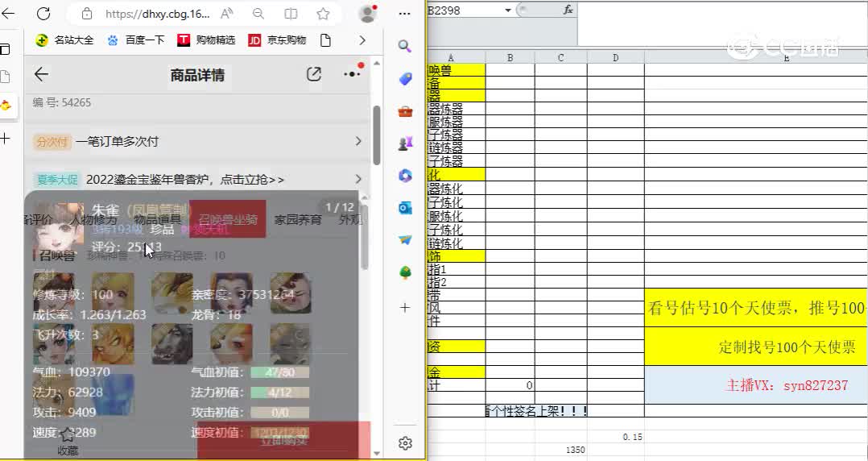868x461 pixels.
Task: Expand the bookmarks bar overflow chevron
Action: tap(362, 40)
